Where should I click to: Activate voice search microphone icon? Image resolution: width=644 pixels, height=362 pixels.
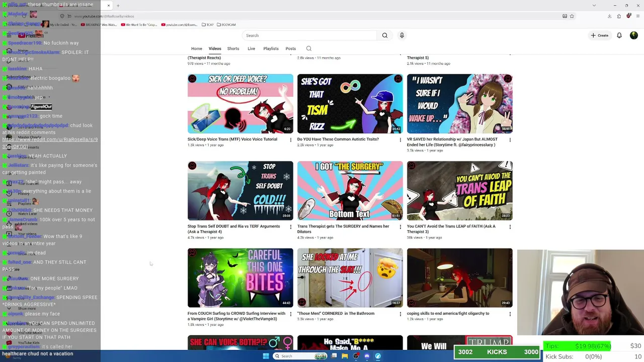click(402, 35)
